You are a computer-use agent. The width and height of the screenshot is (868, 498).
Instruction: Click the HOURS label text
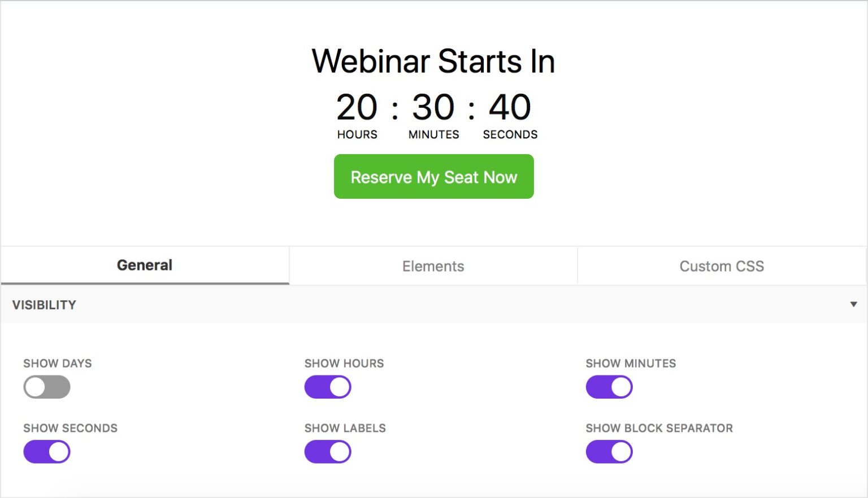point(357,134)
